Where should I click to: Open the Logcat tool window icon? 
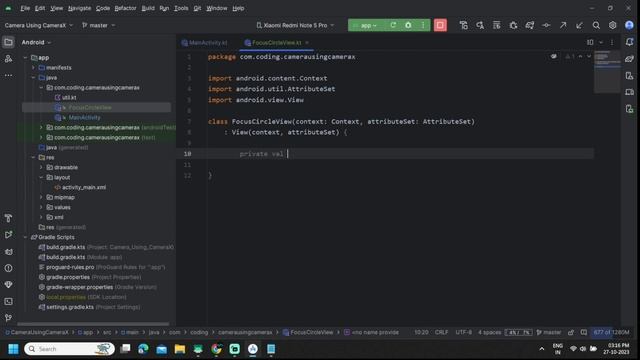8,251
